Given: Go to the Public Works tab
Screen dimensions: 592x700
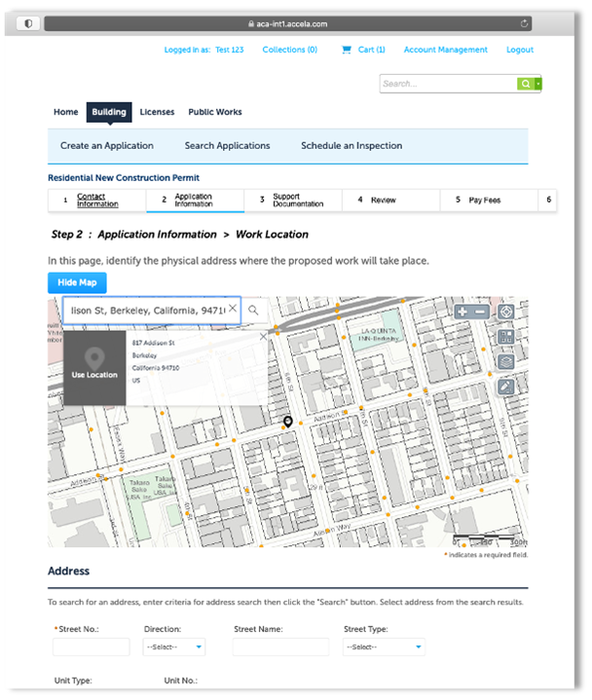Looking at the screenshot, I should point(215,112).
